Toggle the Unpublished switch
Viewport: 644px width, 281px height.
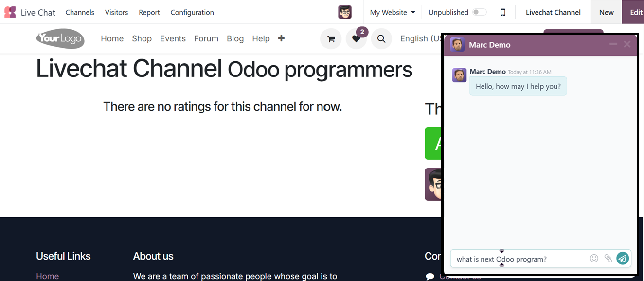point(480,12)
